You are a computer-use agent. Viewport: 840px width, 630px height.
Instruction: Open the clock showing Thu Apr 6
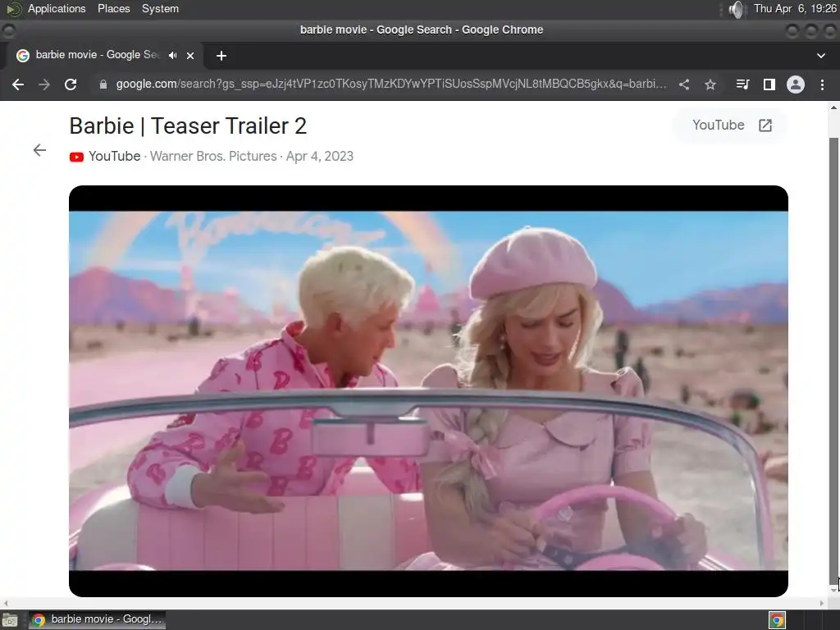795,8
